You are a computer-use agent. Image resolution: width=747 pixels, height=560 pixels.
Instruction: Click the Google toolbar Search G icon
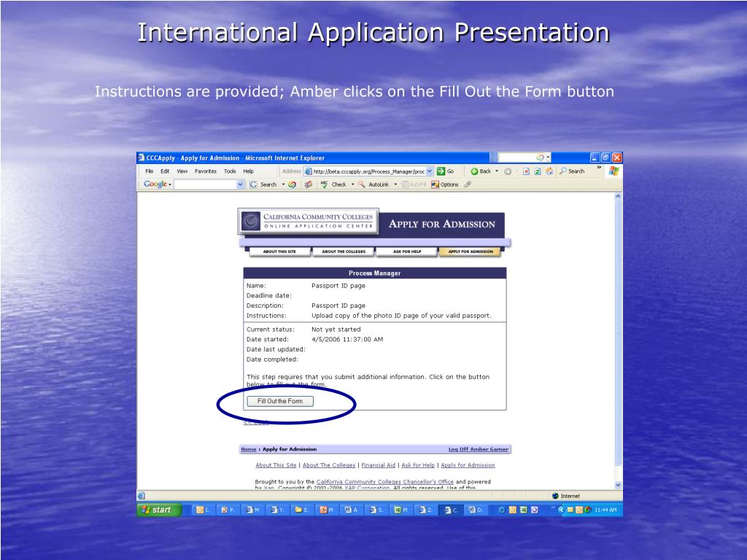tap(253, 184)
